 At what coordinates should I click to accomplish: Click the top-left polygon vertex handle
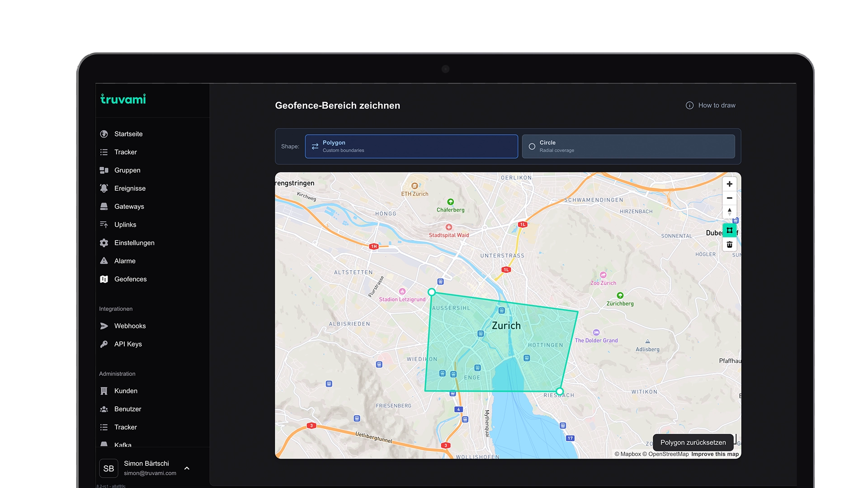(432, 292)
